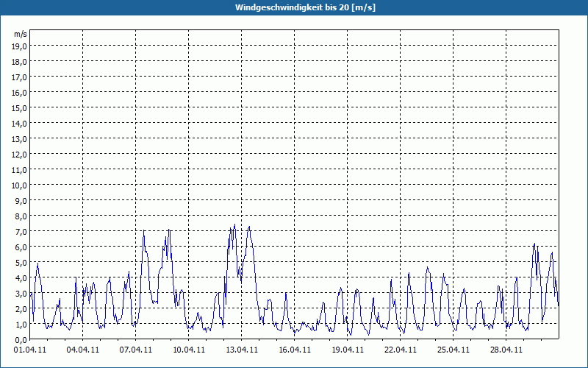The image size is (588, 368).
Task: Click the y-axis label 6,0
Action: click(21, 247)
